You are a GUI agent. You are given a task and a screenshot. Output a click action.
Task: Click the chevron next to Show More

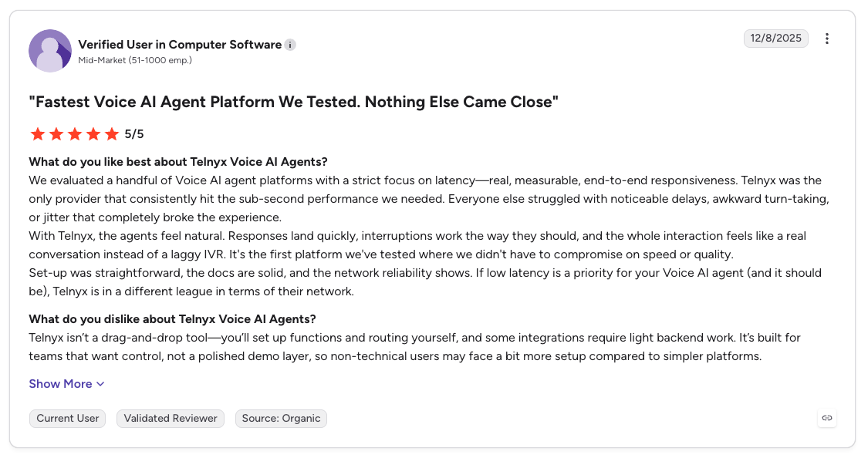(x=100, y=384)
